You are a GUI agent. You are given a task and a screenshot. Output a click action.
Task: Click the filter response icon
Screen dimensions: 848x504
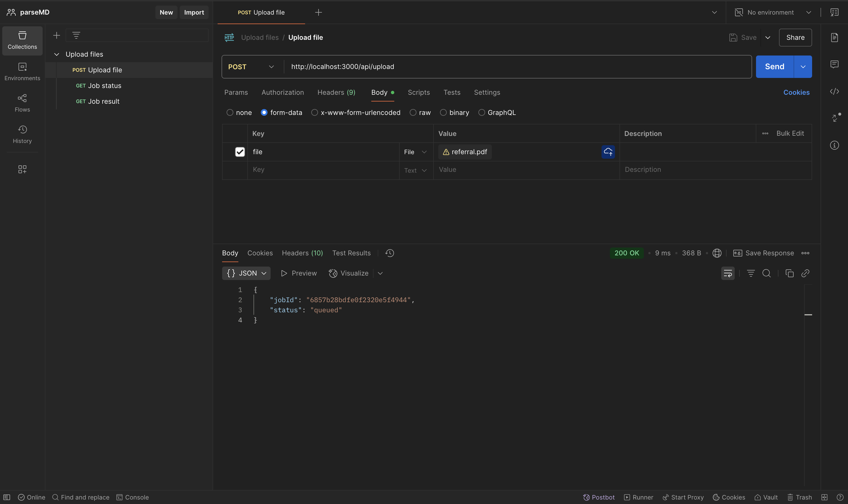point(751,273)
